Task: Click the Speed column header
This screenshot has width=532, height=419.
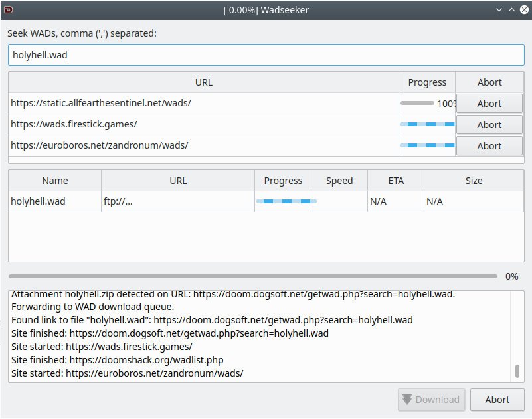Action: [339, 181]
